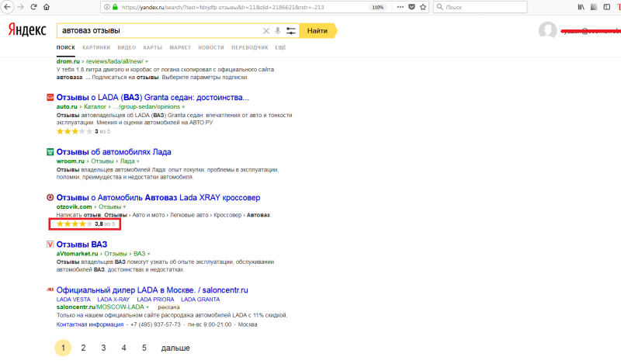Open the user profile avatar

pos(548,30)
